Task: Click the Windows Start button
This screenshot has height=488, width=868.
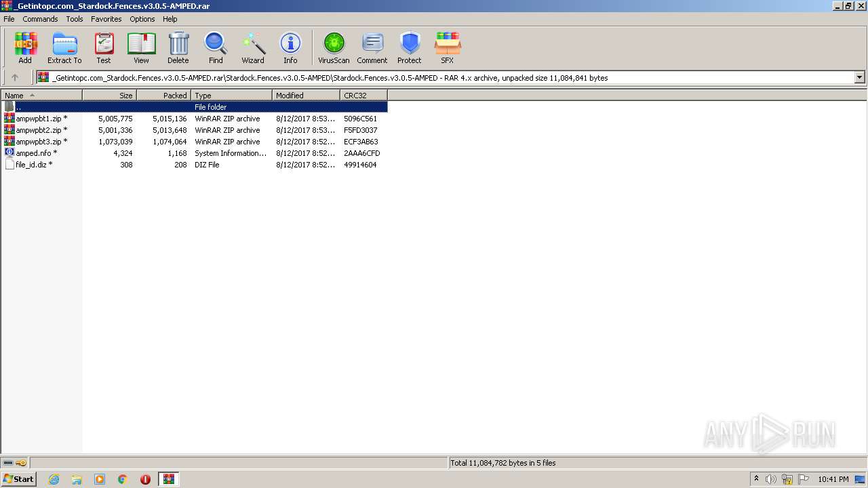Action: [x=18, y=479]
